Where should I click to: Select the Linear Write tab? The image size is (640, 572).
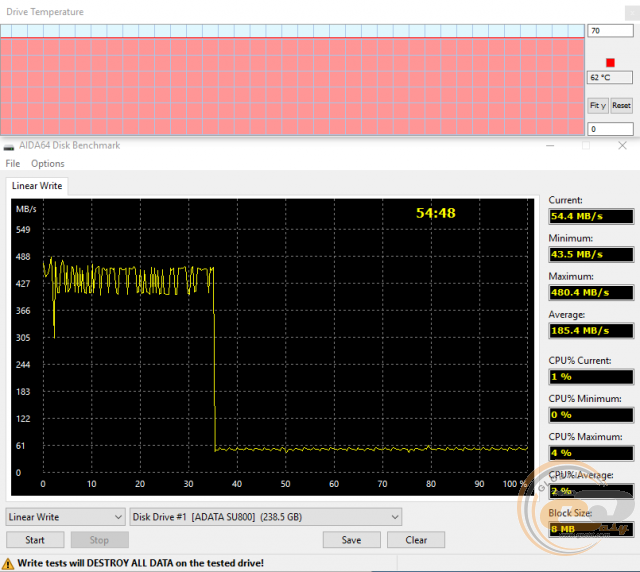point(37,186)
